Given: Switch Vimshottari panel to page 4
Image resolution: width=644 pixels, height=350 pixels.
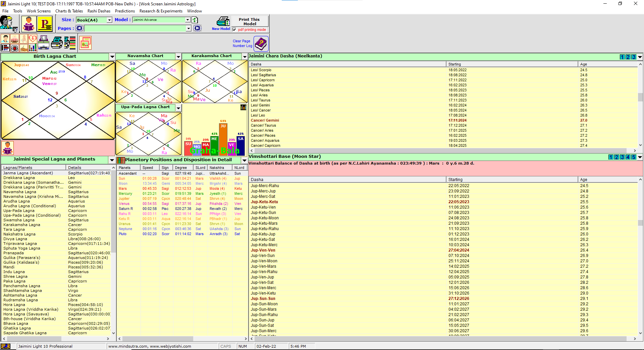Looking at the screenshot, I should pyautogui.click(x=628, y=157).
